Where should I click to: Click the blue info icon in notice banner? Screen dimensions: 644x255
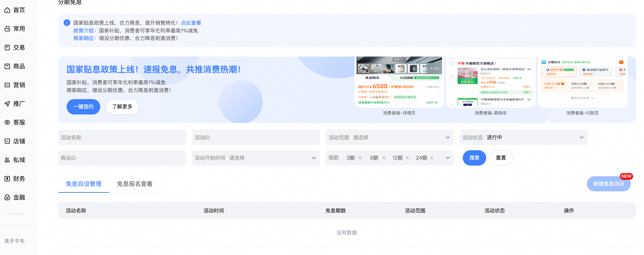(67, 23)
